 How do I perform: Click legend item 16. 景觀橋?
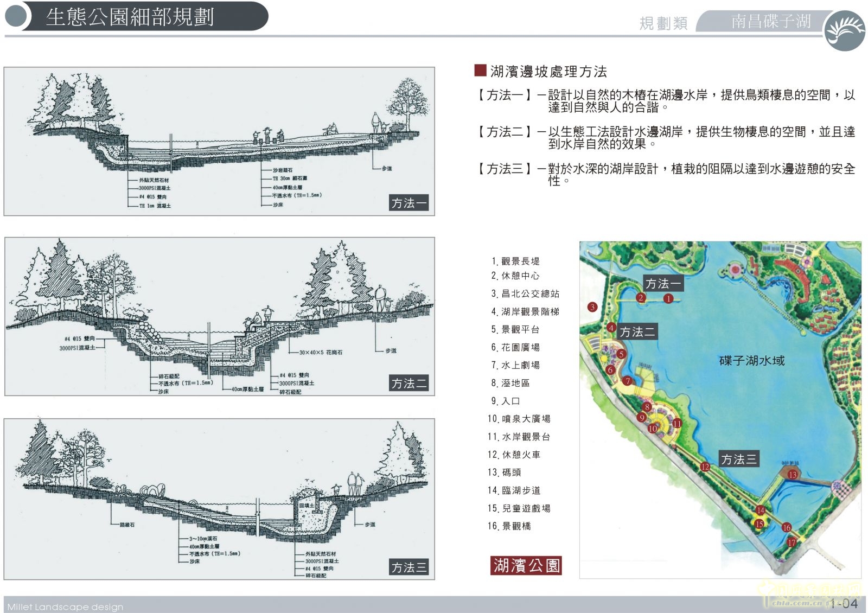click(x=509, y=526)
